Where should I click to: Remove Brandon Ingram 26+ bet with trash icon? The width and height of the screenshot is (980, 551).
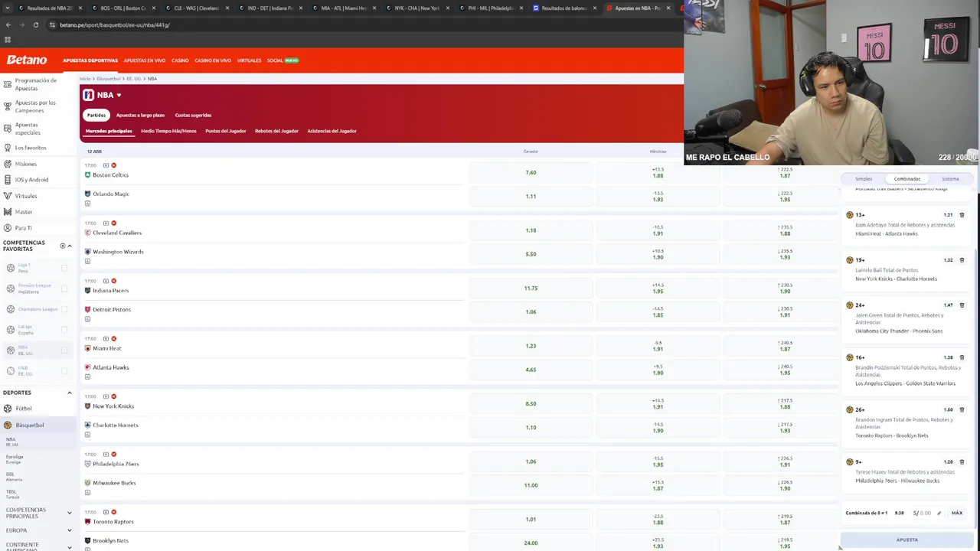pyautogui.click(x=962, y=409)
